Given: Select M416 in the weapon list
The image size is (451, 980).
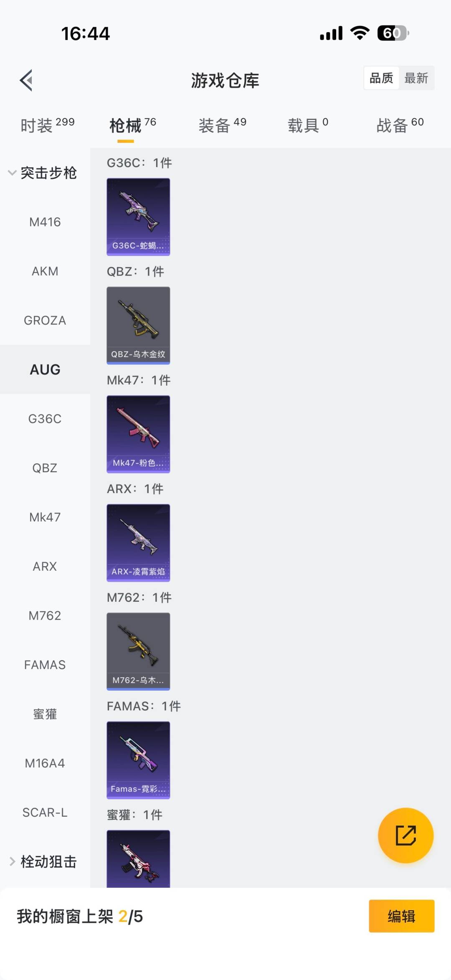Looking at the screenshot, I should [45, 222].
